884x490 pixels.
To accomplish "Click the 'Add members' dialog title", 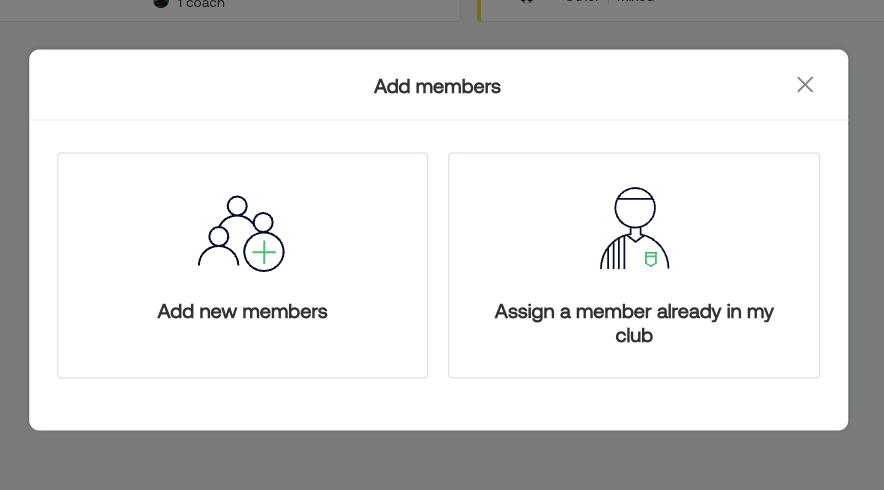I will coord(437,86).
